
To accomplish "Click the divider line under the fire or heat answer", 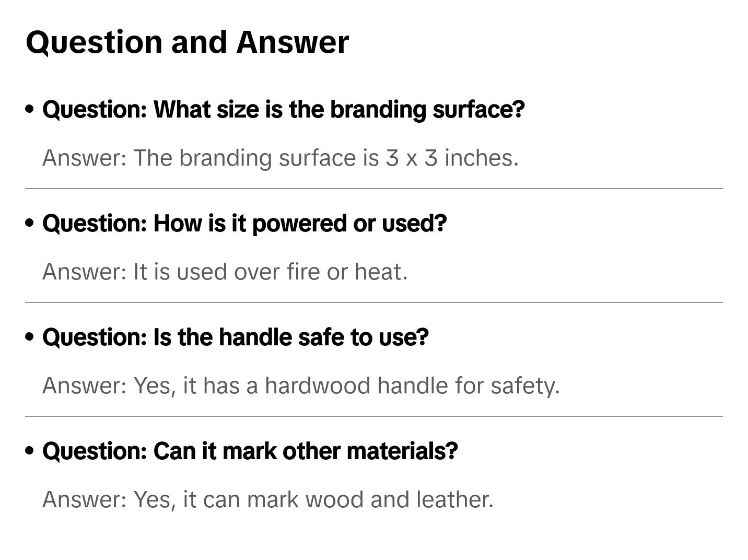I will click(374, 302).
